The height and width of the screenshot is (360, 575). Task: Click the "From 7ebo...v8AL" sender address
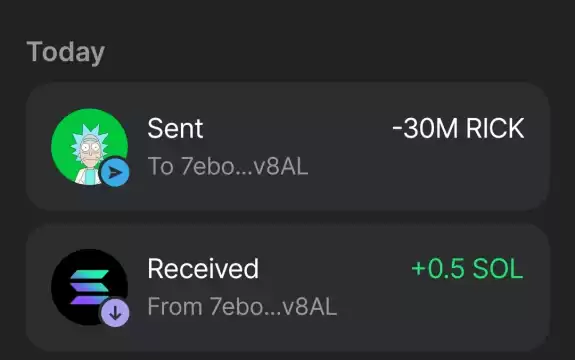point(242,306)
